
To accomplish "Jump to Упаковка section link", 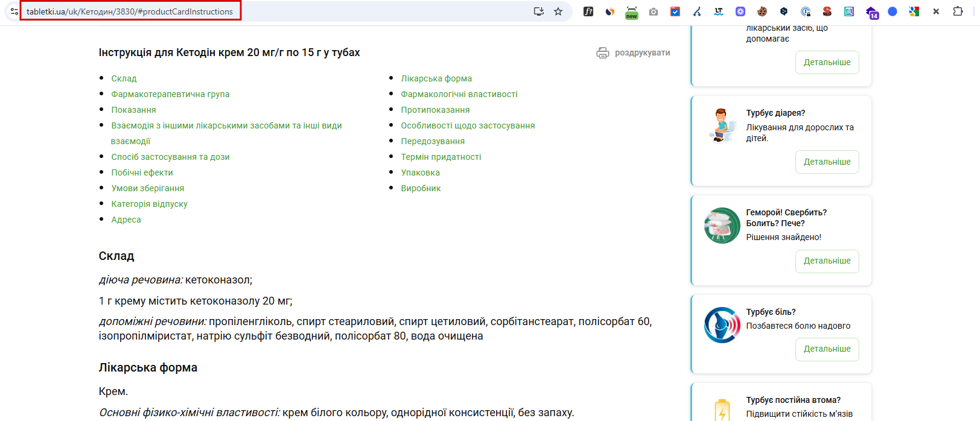I will pos(420,173).
